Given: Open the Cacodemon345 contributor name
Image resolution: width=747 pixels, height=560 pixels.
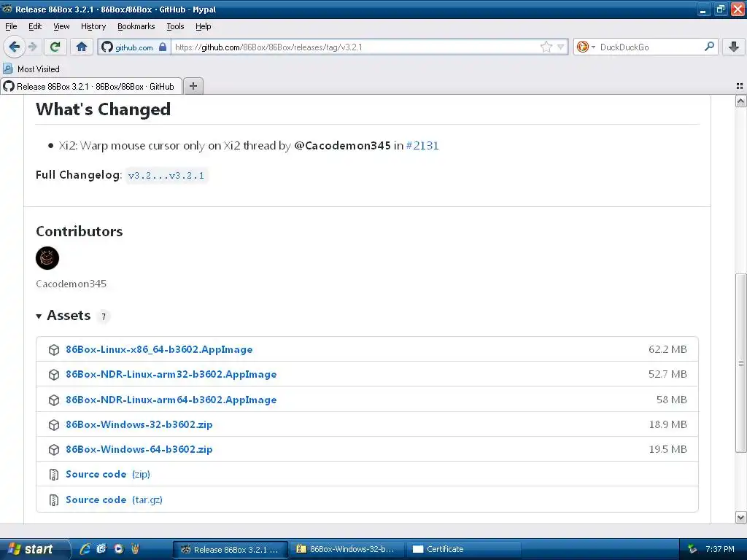Looking at the screenshot, I should [x=71, y=284].
